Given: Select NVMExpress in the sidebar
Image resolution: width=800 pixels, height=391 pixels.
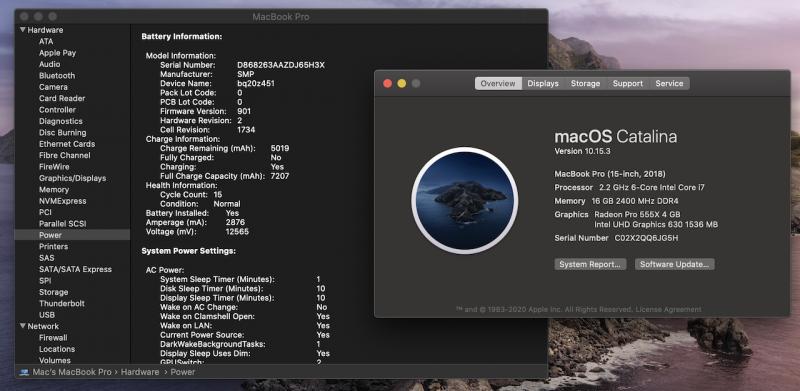Looking at the screenshot, I should (62, 201).
